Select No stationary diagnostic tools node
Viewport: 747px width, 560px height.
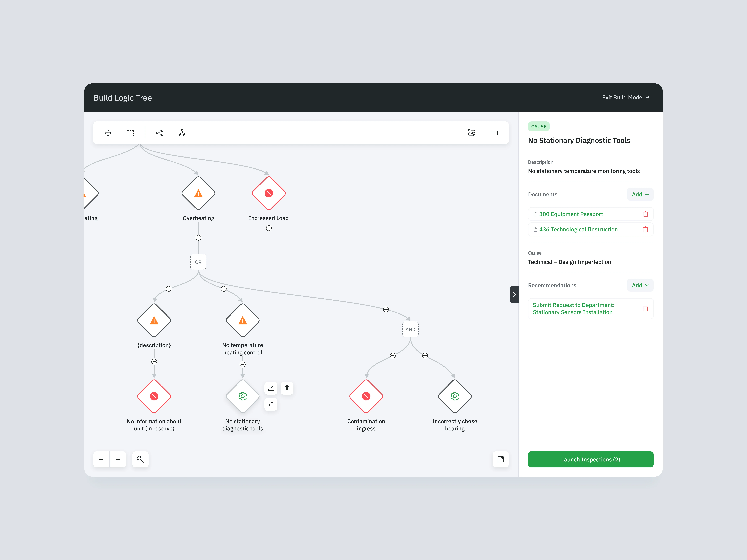coord(242,396)
